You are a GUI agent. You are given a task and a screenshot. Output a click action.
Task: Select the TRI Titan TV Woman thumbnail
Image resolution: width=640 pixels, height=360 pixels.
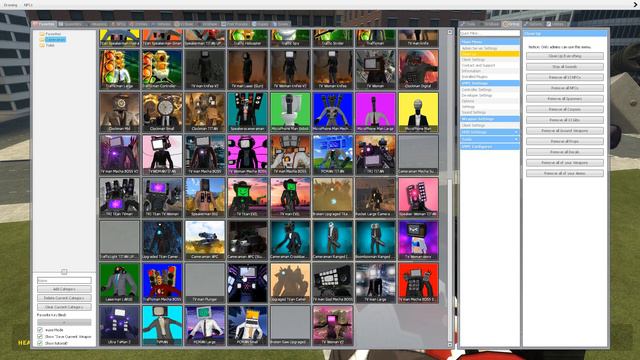(x=162, y=197)
